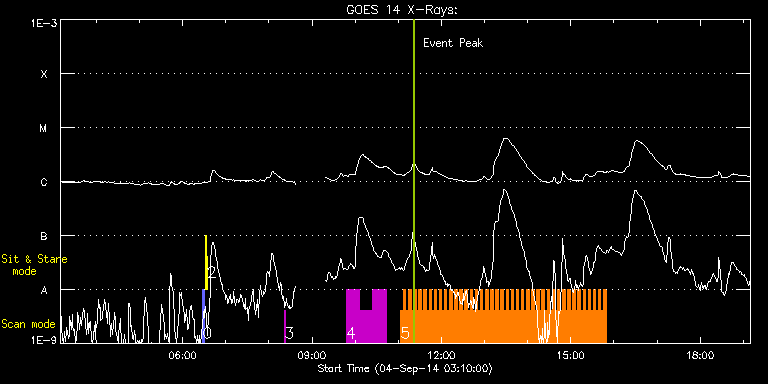The height and width of the screenshot is (384, 768).
Task: Click the yellow Sit & Stare bar numbered 2
Action: (206, 262)
